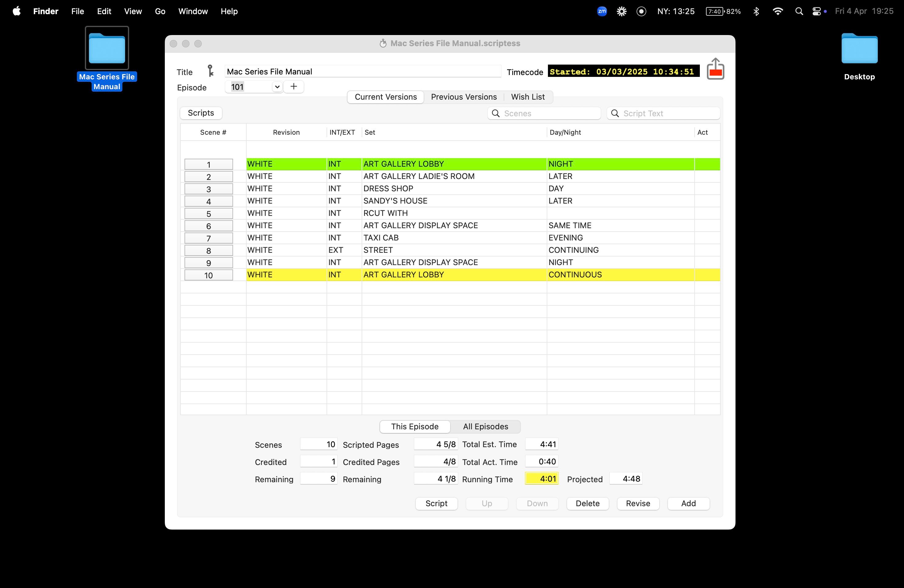The width and height of the screenshot is (904, 588).
Task: Expand the Episode 101 dropdown
Action: (277, 87)
